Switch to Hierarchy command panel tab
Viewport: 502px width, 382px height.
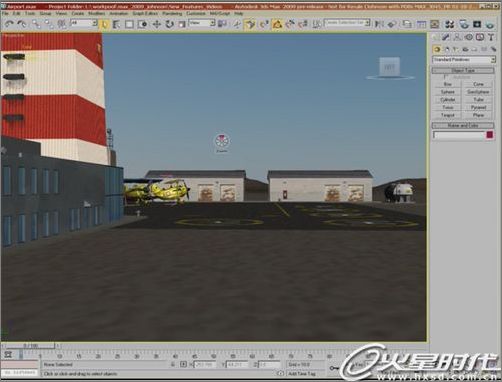(x=457, y=37)
